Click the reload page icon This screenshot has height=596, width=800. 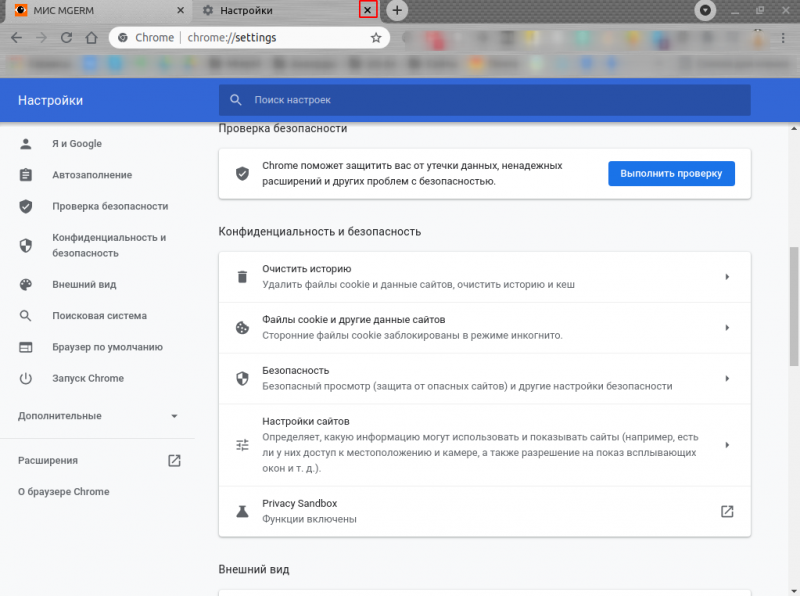click(x=66, y=38)
